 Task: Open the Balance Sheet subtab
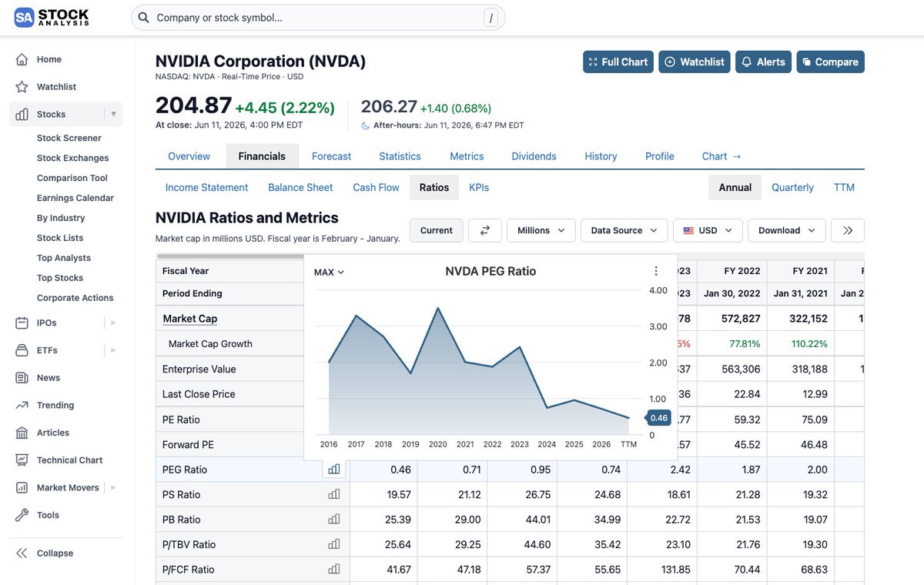(300, 187)
